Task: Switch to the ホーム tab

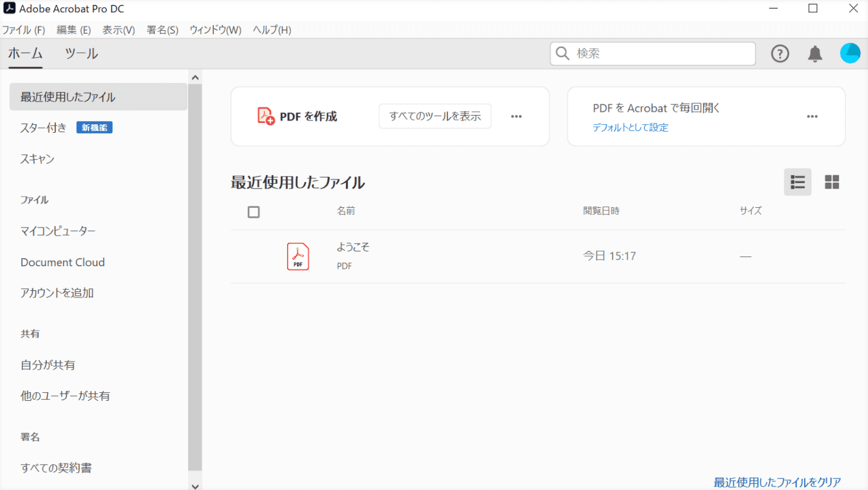Action: pyautogui.click(x=25, y=53)
